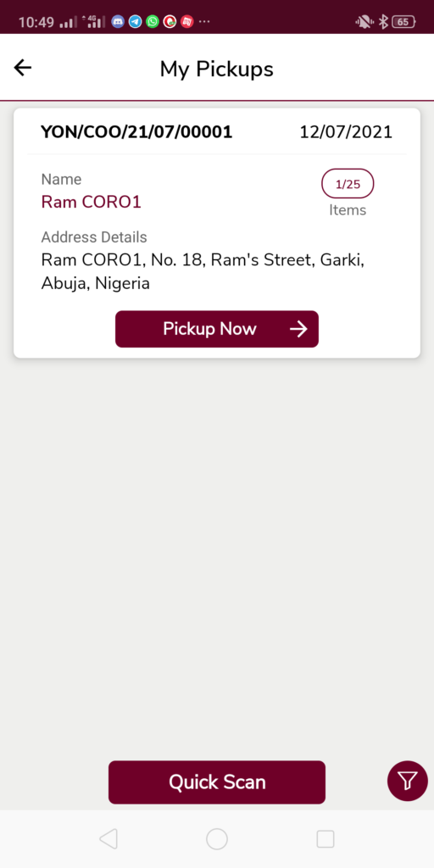Tap the address details text
The height and width of the screenshot is (868, 434).
203,272
